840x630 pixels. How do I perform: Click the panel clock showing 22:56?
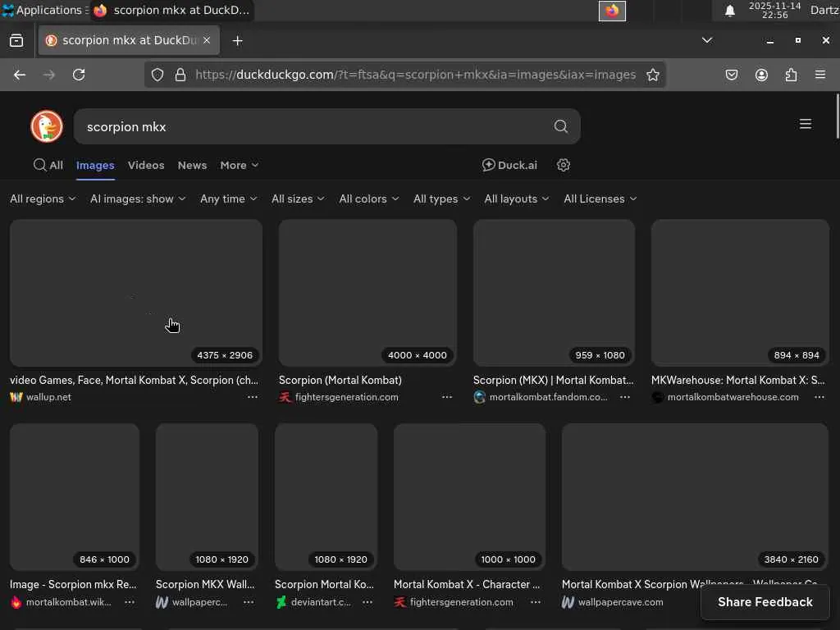tap(774, 11)
